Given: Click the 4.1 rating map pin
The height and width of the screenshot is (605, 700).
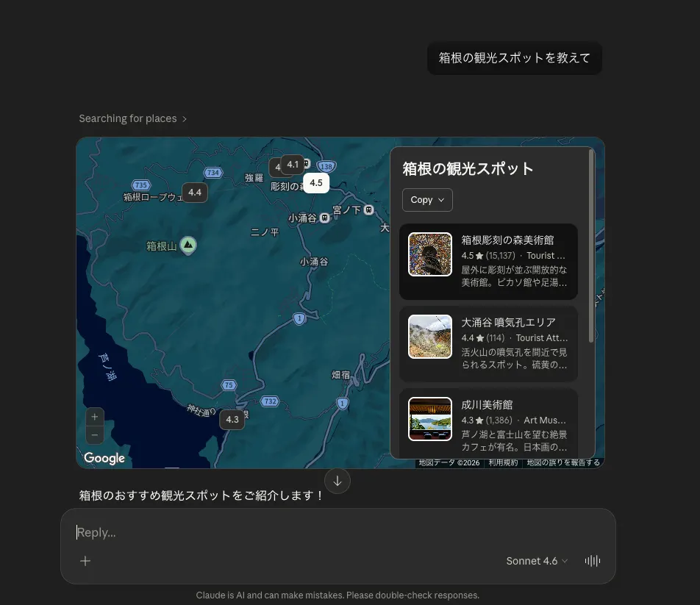Looking at the screenshot, I should click(293, 164).
